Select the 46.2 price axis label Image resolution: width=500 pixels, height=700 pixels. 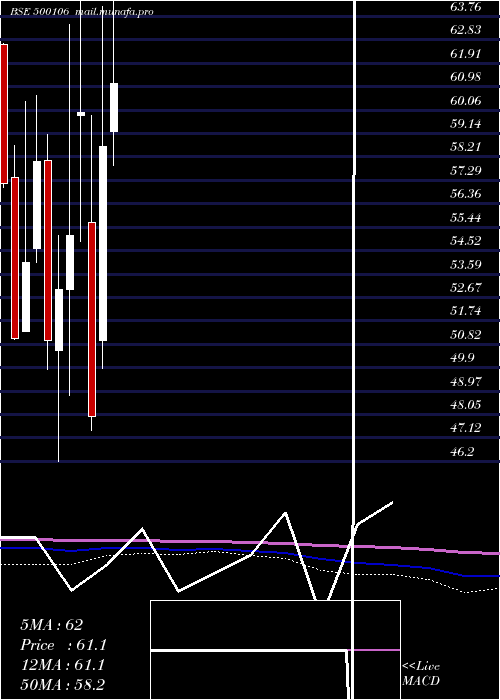click(462, 451)
